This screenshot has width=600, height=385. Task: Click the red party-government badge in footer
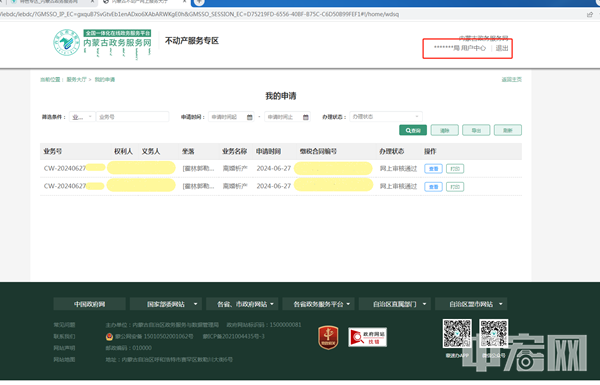pos(328,337)
